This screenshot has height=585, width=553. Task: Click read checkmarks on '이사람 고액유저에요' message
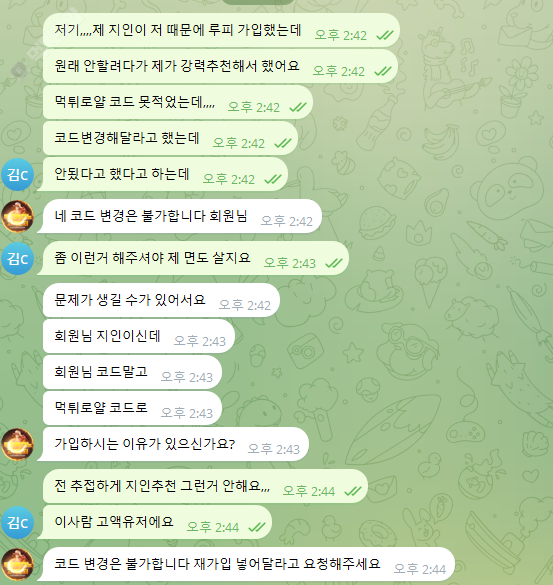(x=257, y=527)
